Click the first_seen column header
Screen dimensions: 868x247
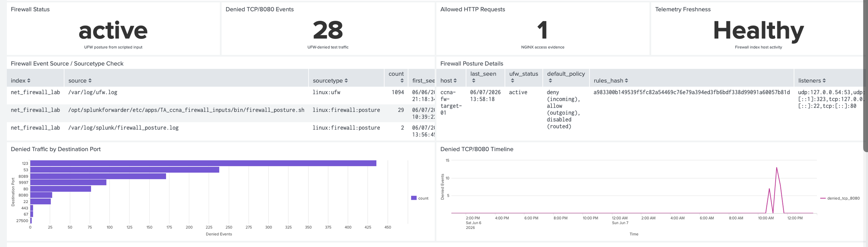(x=422, y=78)
